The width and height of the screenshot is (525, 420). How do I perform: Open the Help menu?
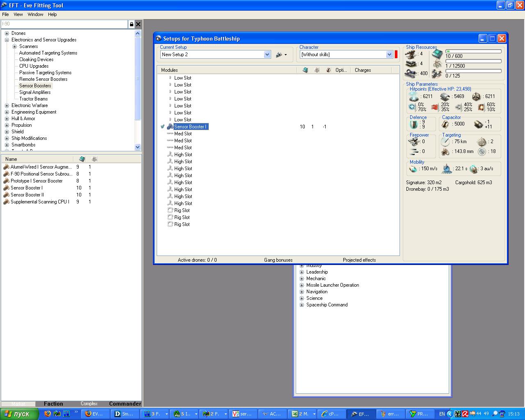(x=52, y=14)
